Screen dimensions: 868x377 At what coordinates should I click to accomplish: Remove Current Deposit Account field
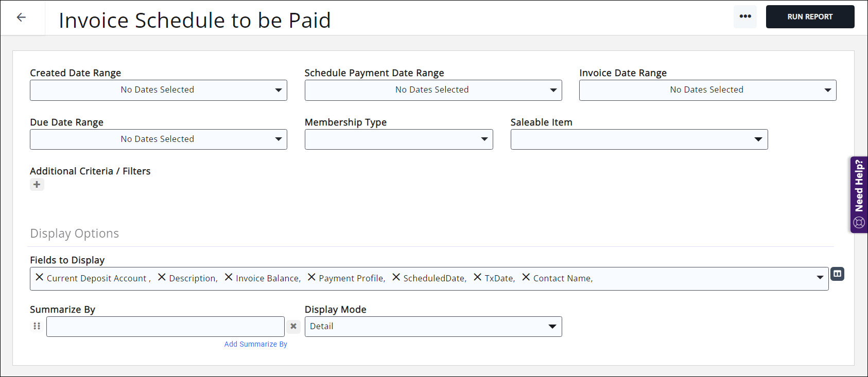[39, 277]
